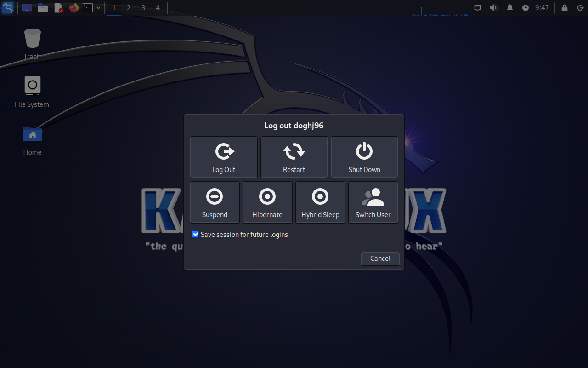Select the File System desktop icon
Screen dimensions: 588x368
(x=32, y=92)
